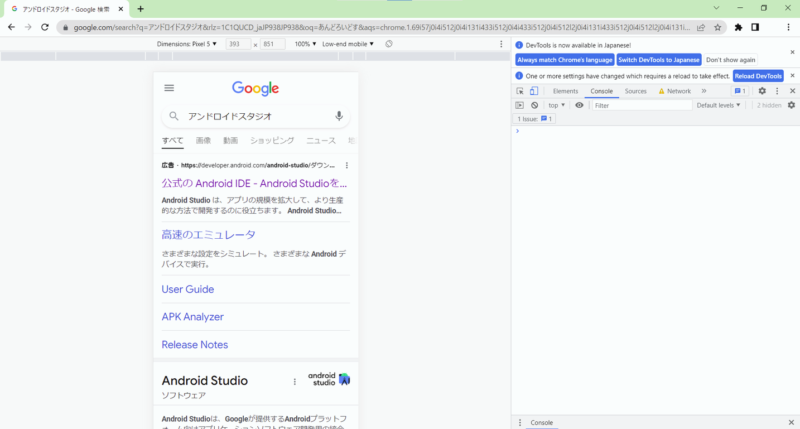Image resolution: width=800 pixels, height=429 pixels.
Task: Click the console Filter input field
Action: click(x=638, y=105)
